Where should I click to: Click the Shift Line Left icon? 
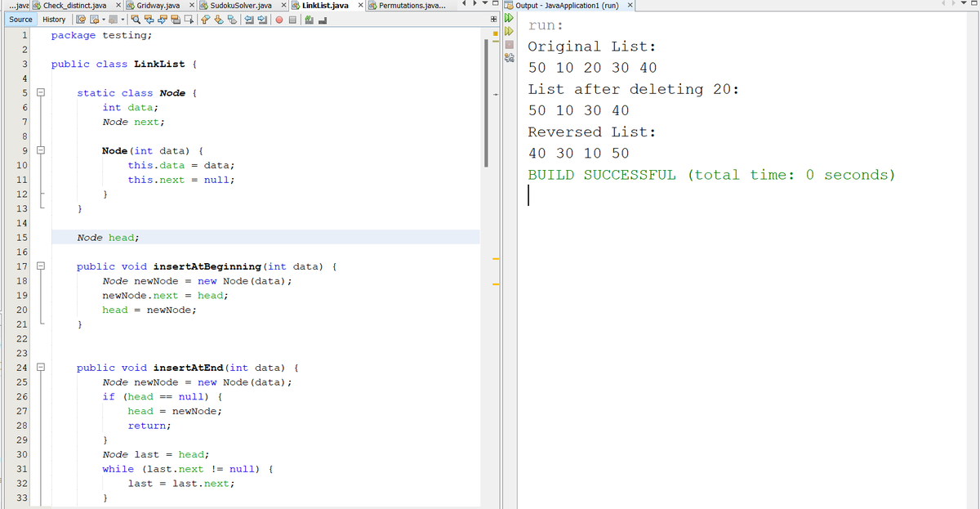pos(249,20)
